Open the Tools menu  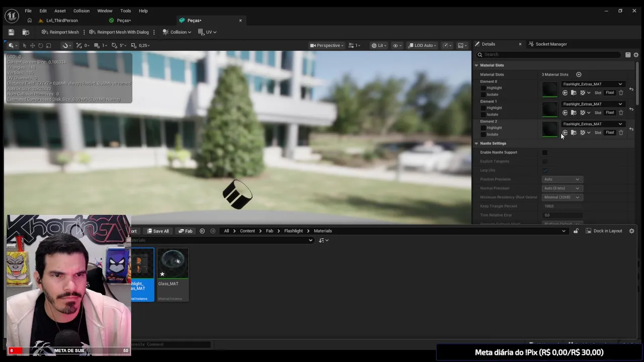point(126,11)
